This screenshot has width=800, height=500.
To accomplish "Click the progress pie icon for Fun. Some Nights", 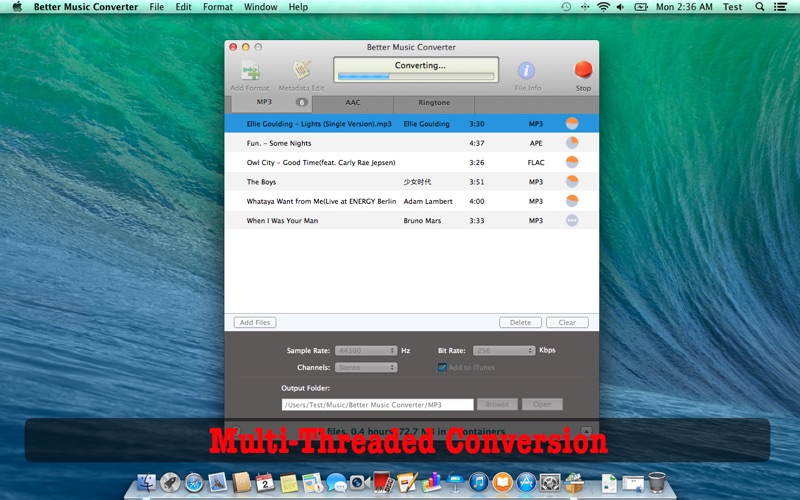I will (572, 143).
